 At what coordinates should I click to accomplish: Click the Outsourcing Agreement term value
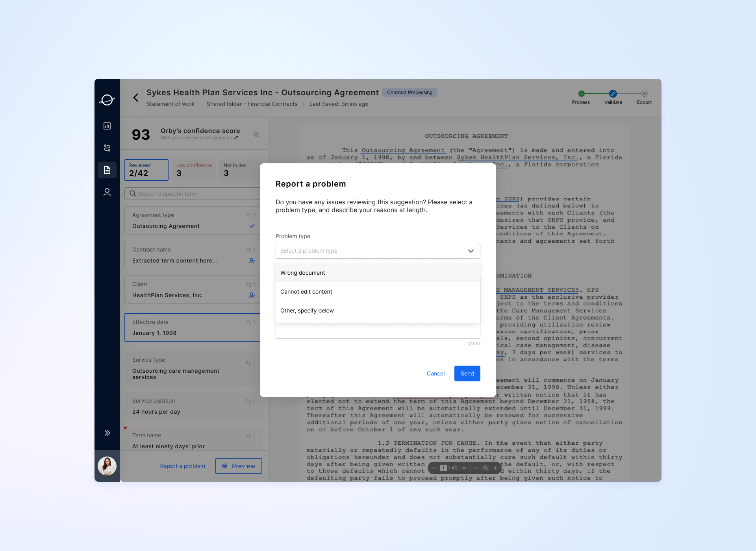pos(166,226)
